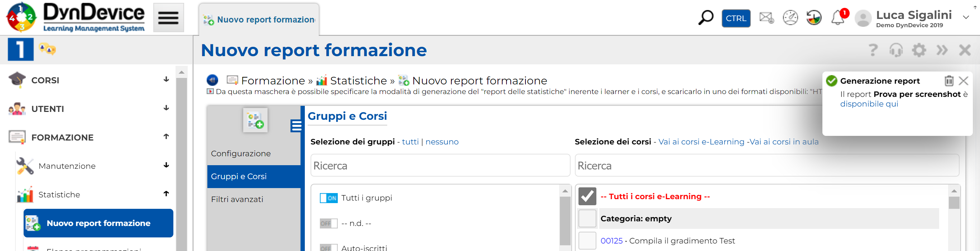The height and width of the screenshot is (251, 980).
Task: Click the magnifying glass search icon
Action: click(x=706, y=18)
